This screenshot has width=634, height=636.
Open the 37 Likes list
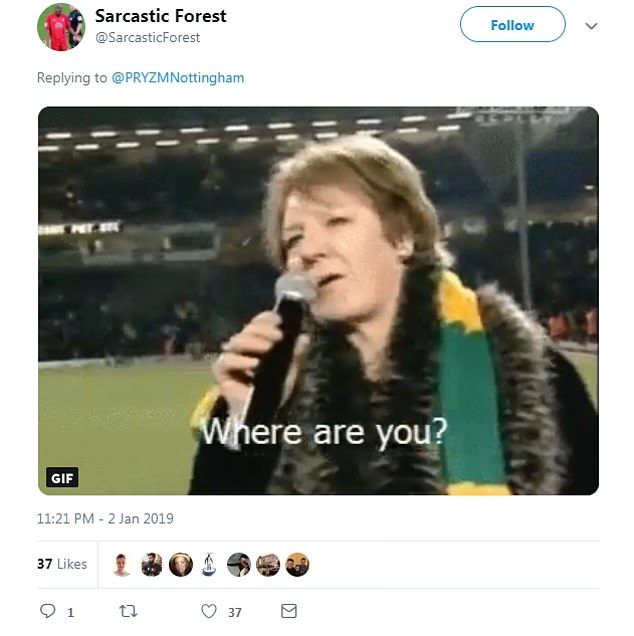click(62, 564)
